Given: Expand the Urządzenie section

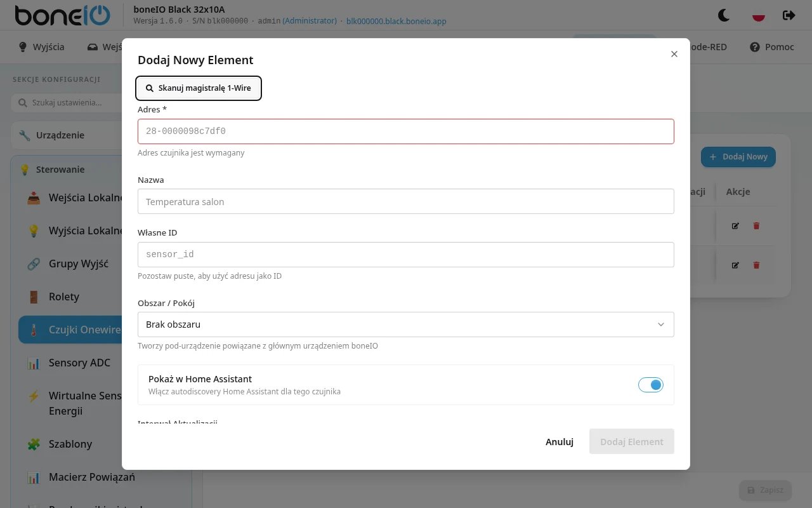Looking at the screenshot, I should [67, 135].
